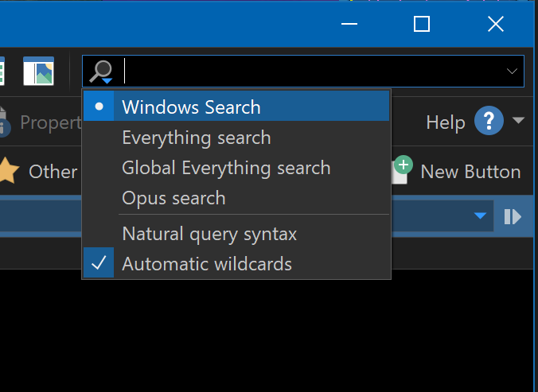Click the magnifier search mode icon
The width and height of the screenshot is (538, 392).
click(101, 72)
